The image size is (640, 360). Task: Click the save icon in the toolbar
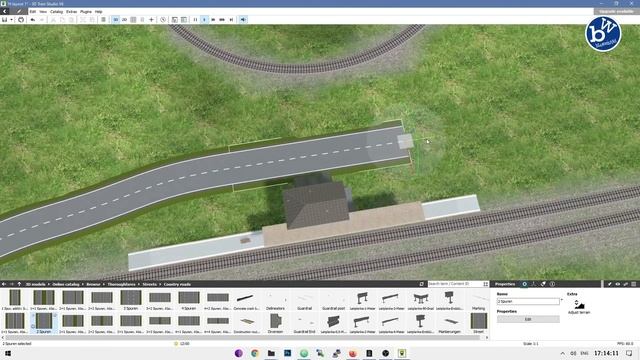point(4,20)
